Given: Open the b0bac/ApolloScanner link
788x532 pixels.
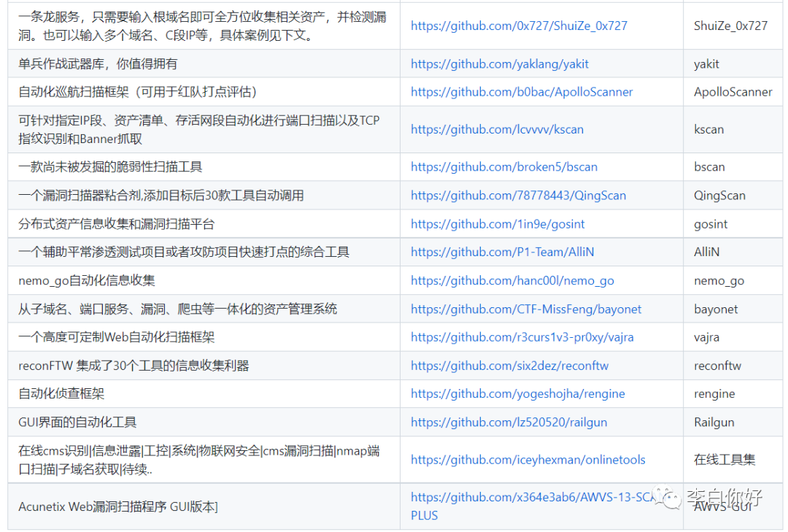Looking at the screenshot, I should pyautogui.click(x=522, y=92).
